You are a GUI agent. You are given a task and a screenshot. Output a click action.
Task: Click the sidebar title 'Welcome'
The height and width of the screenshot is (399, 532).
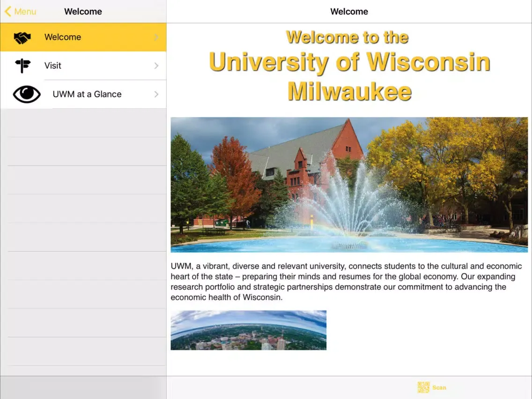click(x=83, y=12)
